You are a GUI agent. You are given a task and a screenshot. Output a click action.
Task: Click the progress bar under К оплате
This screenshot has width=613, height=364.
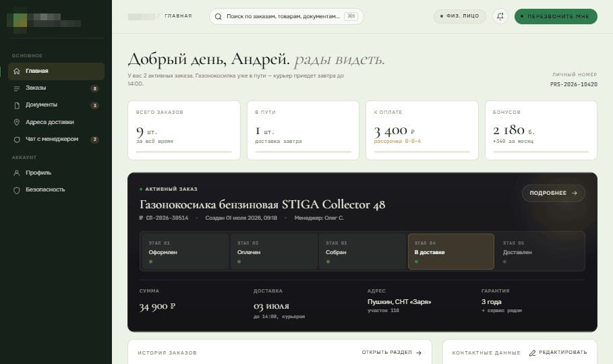[422, 152]
